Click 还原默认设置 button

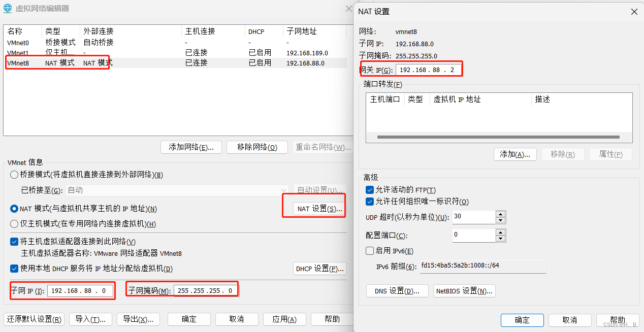pyautogui.click(x=34, y=319)
